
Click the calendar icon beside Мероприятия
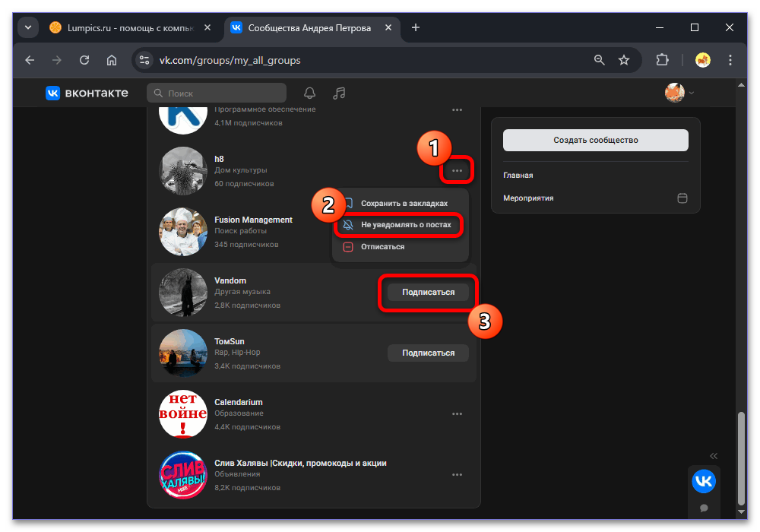click(682, 198)
